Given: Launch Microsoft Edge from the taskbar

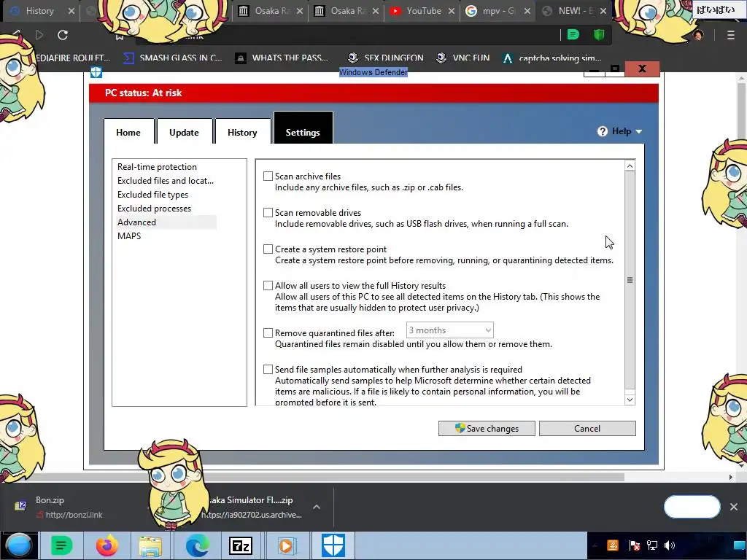Looking at the screenshot, I should point(196,545).
